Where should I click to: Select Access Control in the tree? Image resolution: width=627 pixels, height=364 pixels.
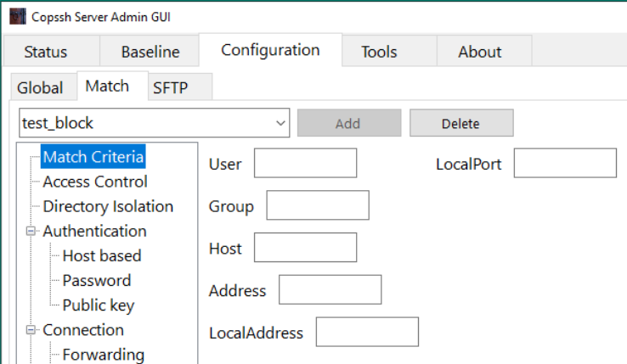[95, 182]
